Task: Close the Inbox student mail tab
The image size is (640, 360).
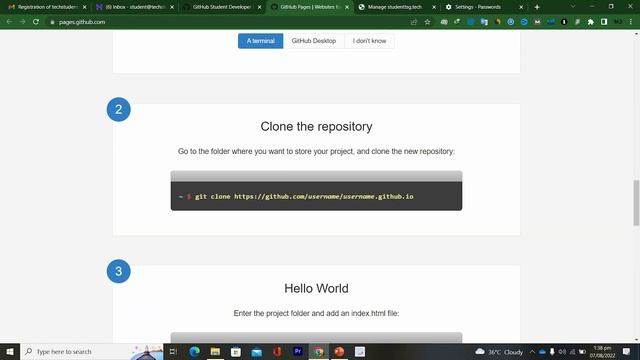Action: [x=172, y=7]
